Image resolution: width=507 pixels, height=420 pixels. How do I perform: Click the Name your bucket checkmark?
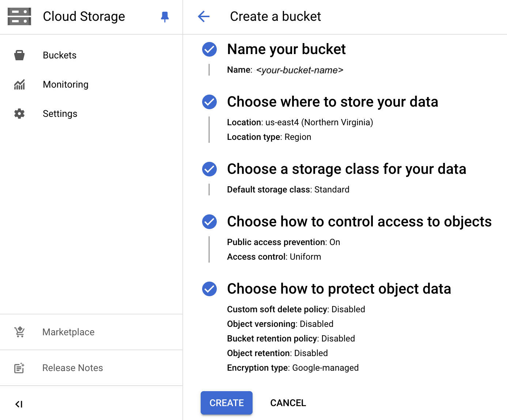(209, 49)
